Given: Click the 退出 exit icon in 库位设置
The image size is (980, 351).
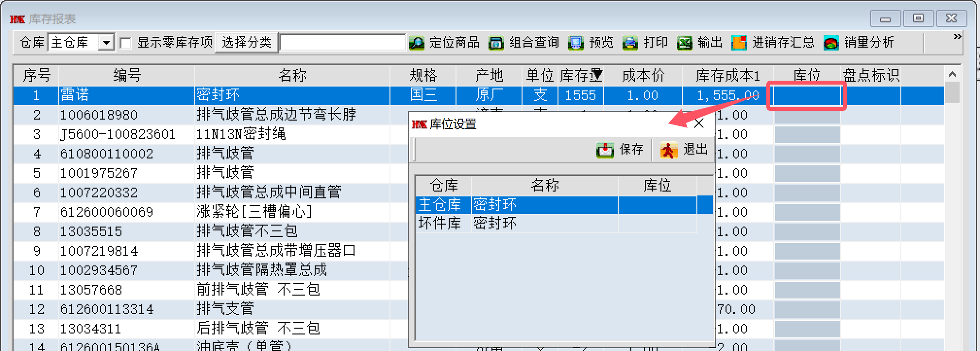Looking at the screenshot, I should pyautogui.click(x=669, y=150).
